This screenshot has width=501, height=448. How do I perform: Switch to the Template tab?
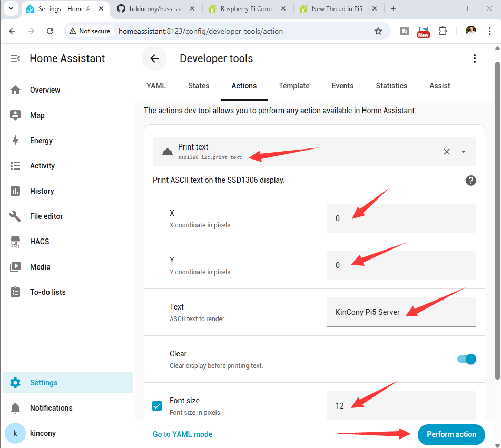(294, 86)
